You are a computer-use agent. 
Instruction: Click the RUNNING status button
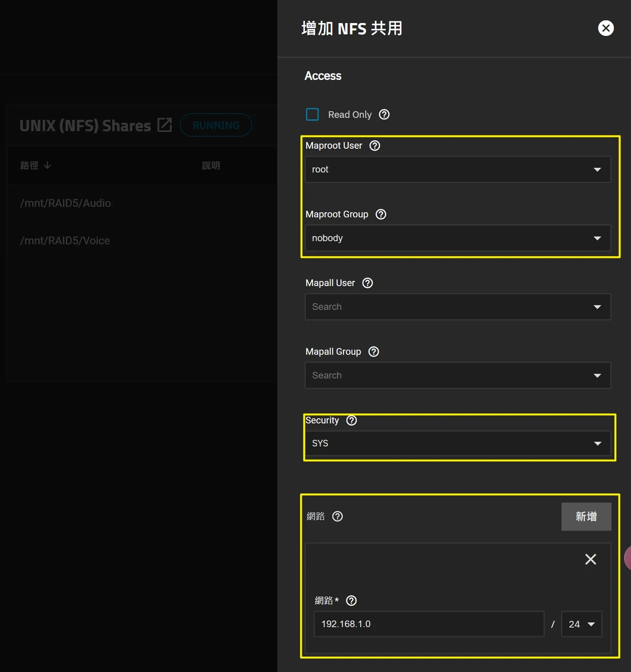(216, 125)
